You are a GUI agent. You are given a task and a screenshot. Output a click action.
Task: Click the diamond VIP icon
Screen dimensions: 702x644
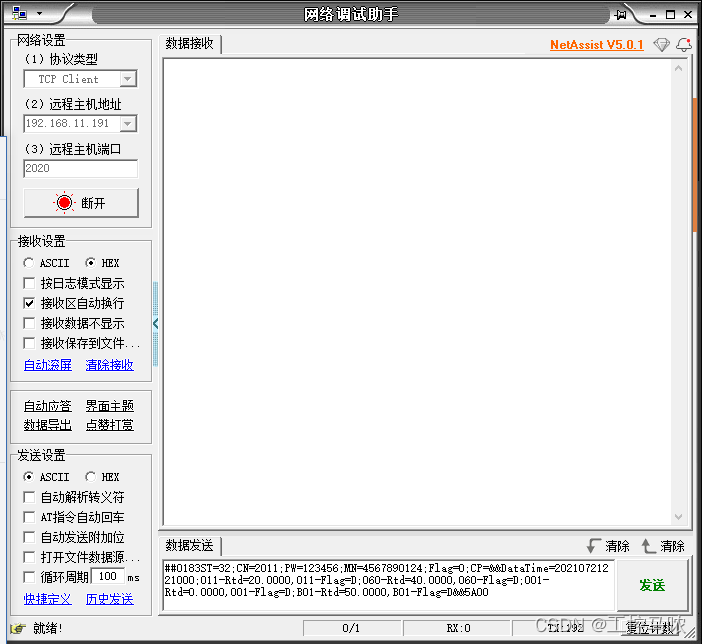[x=661, y=44]
